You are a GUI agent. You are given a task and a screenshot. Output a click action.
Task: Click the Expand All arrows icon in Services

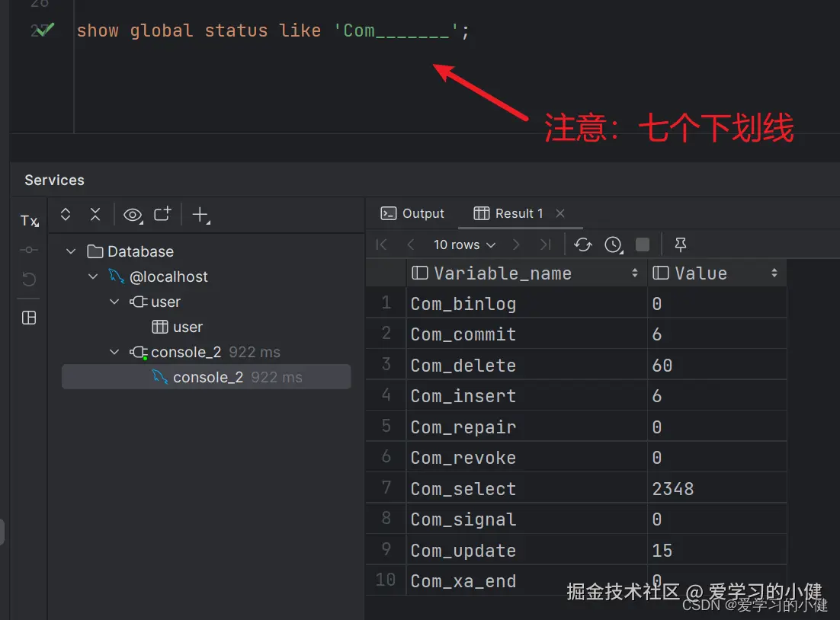pos(66,215)
